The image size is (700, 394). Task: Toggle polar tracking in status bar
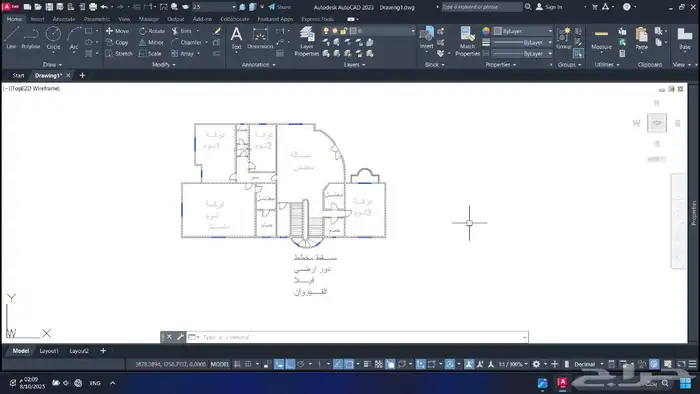click(300, 364)
